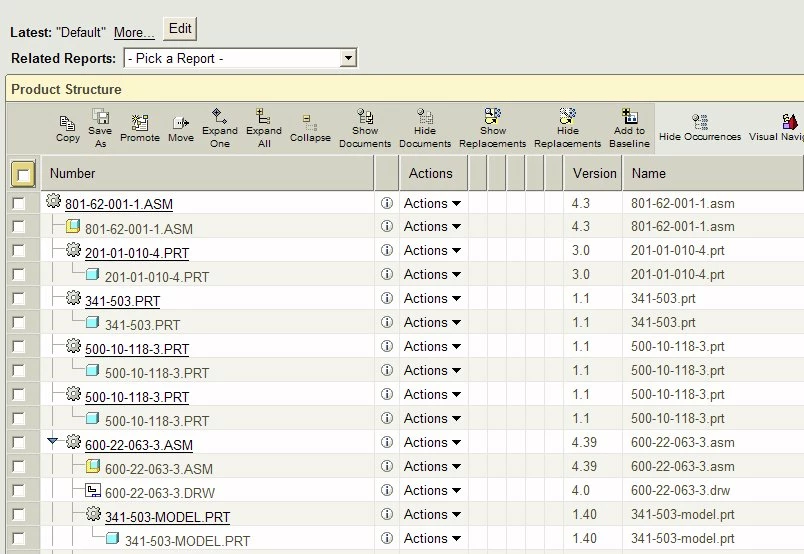This screenshot has width=804, height=554.
Task: Collapse the 600-22-063-3.ASM tree node
Action: (x=52, y=441)
